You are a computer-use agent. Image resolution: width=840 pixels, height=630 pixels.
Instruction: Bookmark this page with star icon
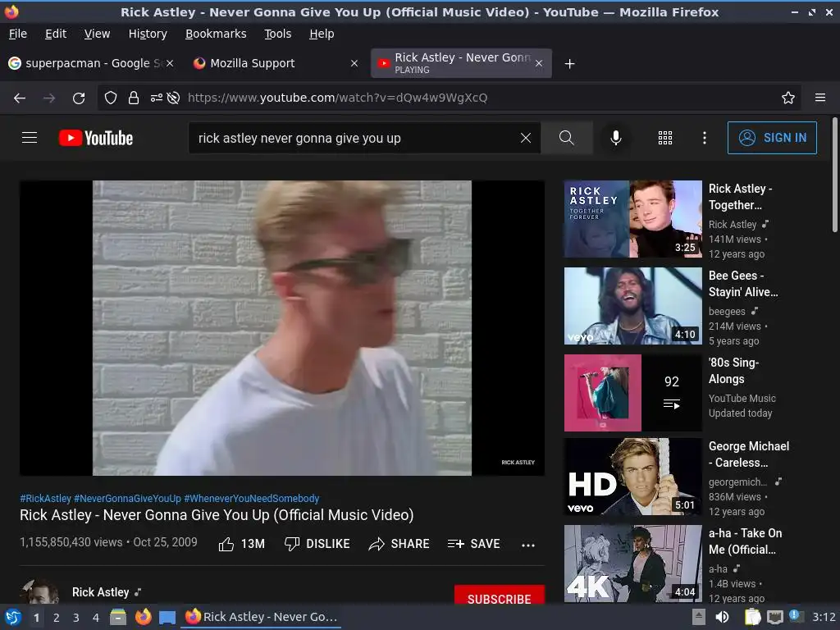tap(788, 98)
